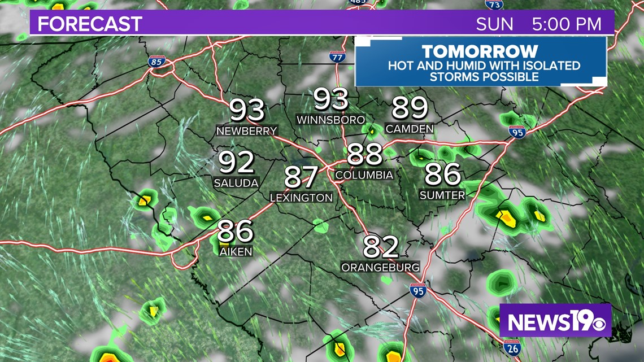Click Lexington's 87 degree temperature
Viewport: 644px width, 362px height.
pyautogui.click(x=301, y=177)
